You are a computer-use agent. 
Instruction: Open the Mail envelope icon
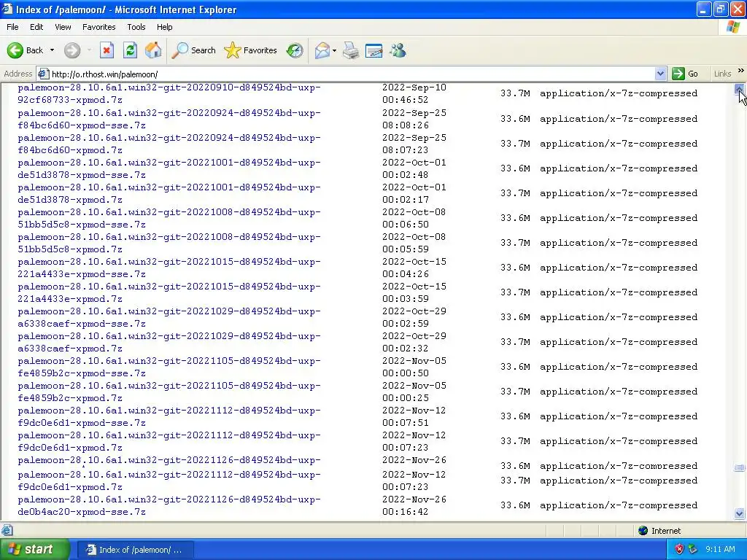point(322,50)
